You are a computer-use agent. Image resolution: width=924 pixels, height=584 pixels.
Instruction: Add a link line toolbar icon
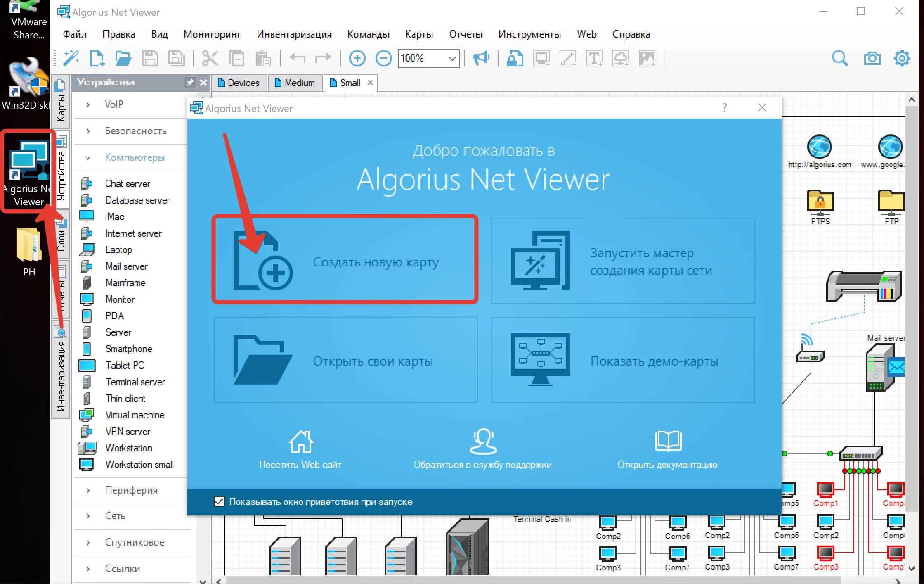pyautogui.click(x=568, y=58)
